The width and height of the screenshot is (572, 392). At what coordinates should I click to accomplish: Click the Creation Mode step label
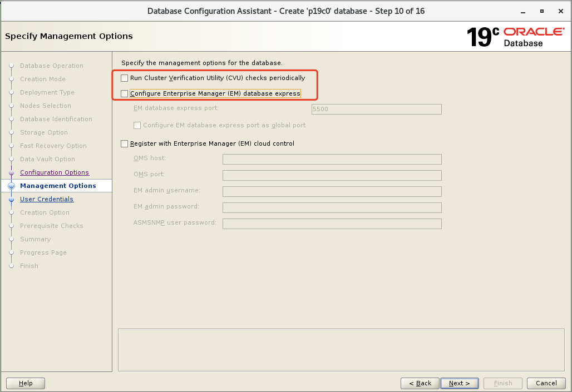(x=43, y=79)
